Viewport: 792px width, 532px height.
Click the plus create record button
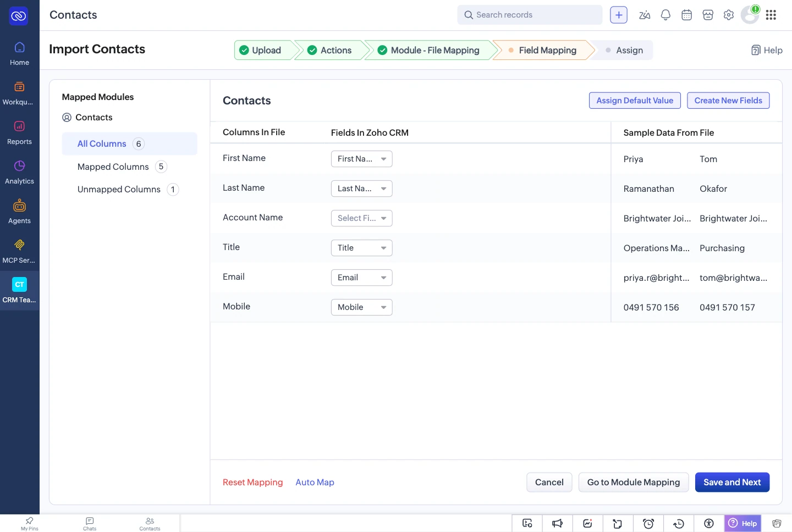(619, 15)
